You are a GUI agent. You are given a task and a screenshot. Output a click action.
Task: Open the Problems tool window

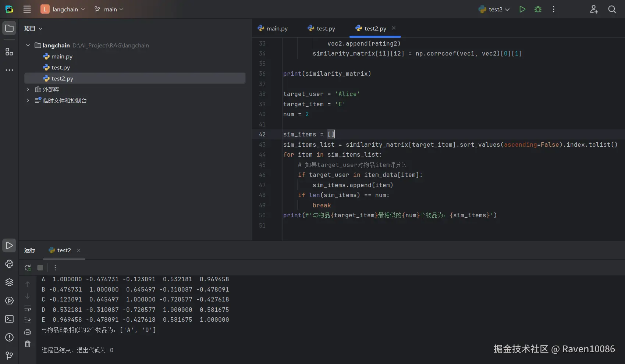(x=9, y=337)
